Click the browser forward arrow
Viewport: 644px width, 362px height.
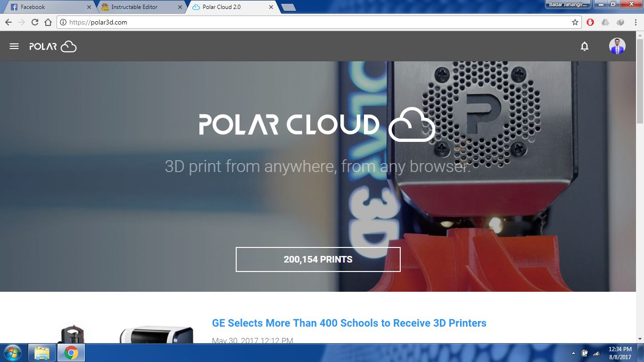tap(22, 22)
